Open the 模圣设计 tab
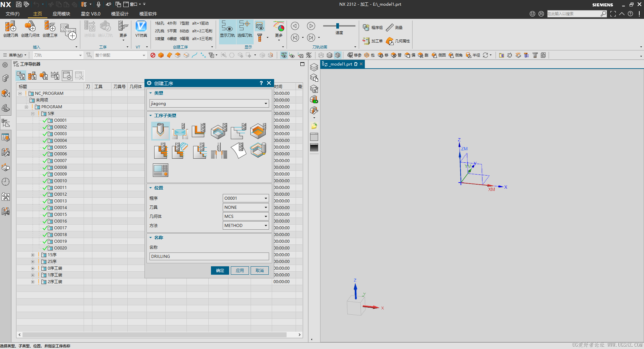644x349 pixels. point(120,14)
